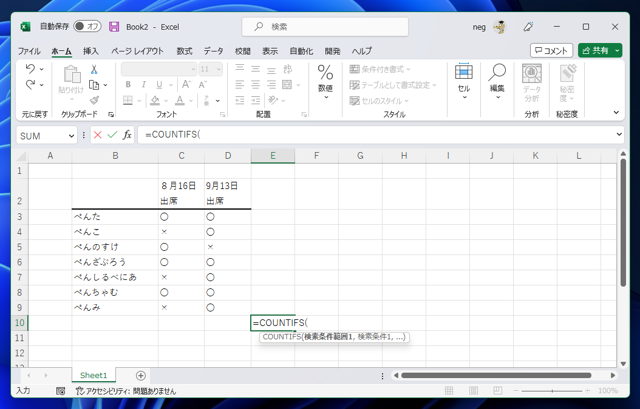640x409 pixels.
Task: Toggle Merge cells button
Action: 287,84
